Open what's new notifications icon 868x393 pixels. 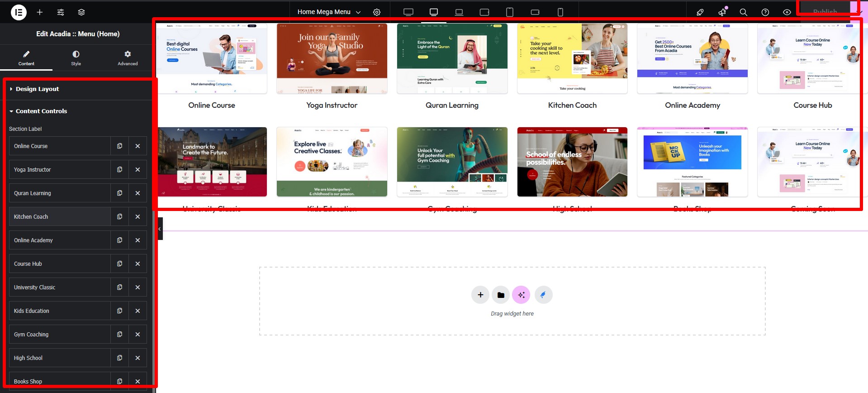(x=722, y=12)
